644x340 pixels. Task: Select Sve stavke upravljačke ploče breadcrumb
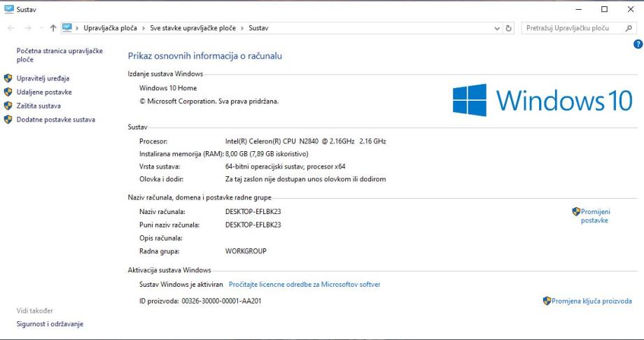[193, 28]
